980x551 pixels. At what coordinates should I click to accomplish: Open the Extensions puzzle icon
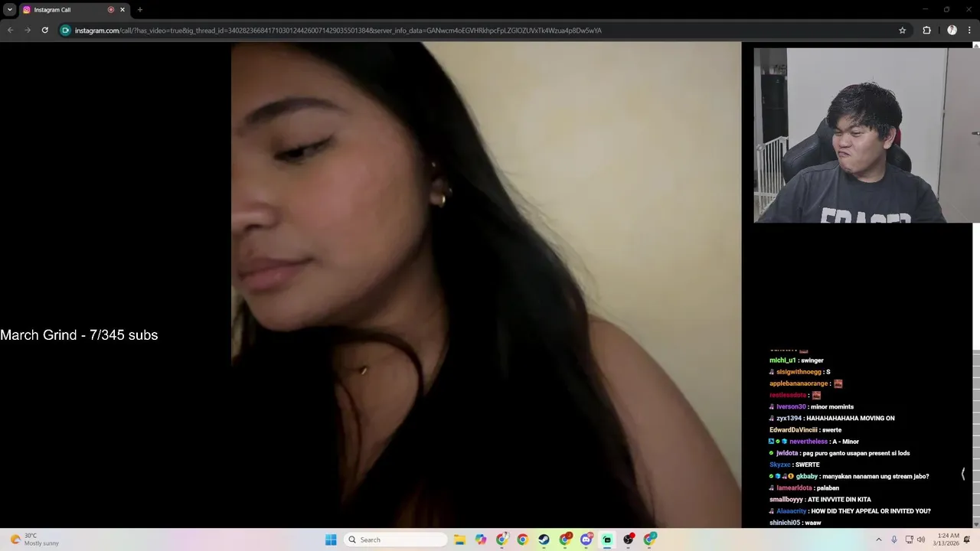pos(926,31)
